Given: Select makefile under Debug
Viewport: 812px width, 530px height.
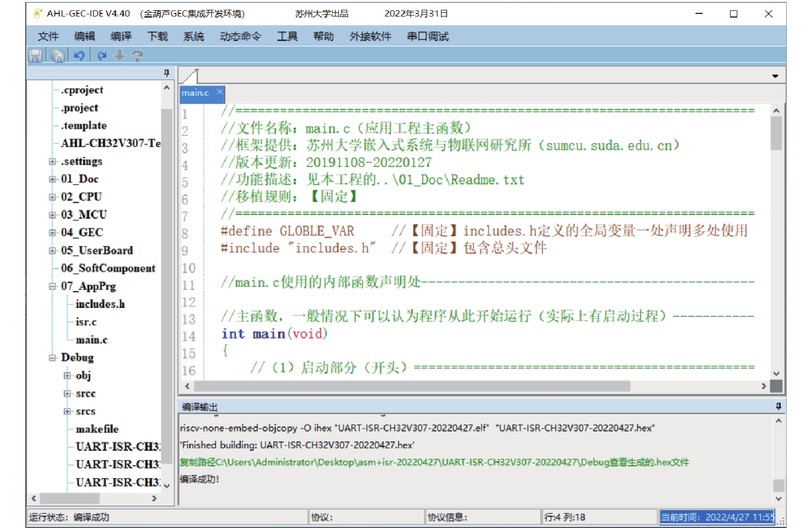Looking at the screenshot, I should tap(97, 429).
